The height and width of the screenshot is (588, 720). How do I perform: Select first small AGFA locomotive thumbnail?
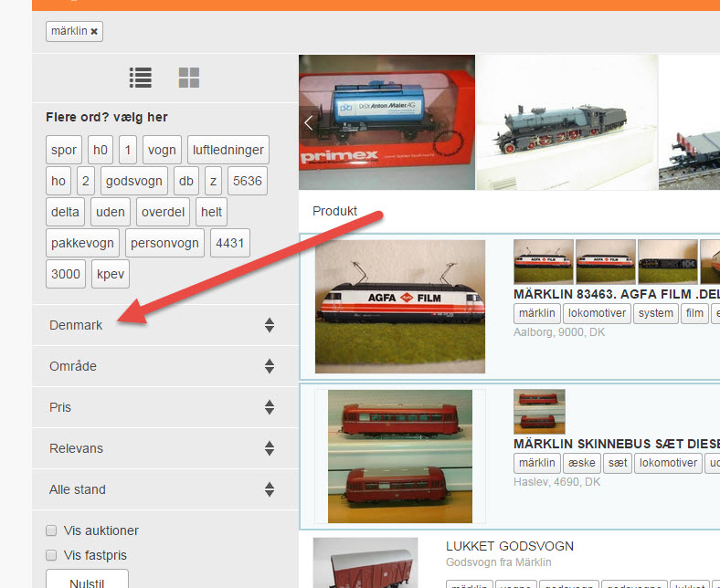point(544,262)
